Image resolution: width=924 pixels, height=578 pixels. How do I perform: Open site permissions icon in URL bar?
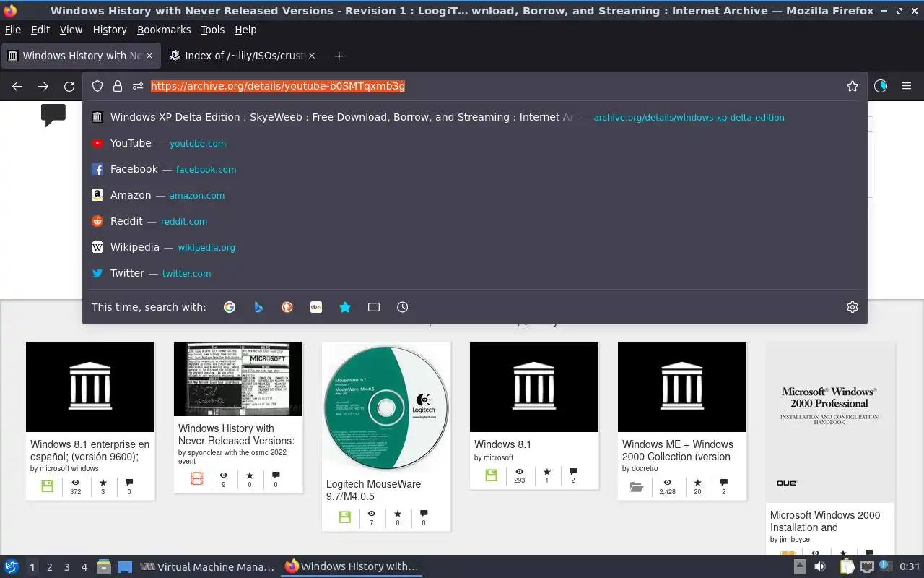[138, 86]
